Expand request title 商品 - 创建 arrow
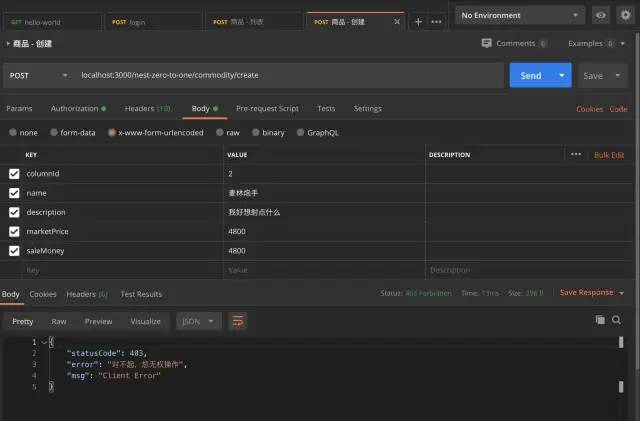 8,43
